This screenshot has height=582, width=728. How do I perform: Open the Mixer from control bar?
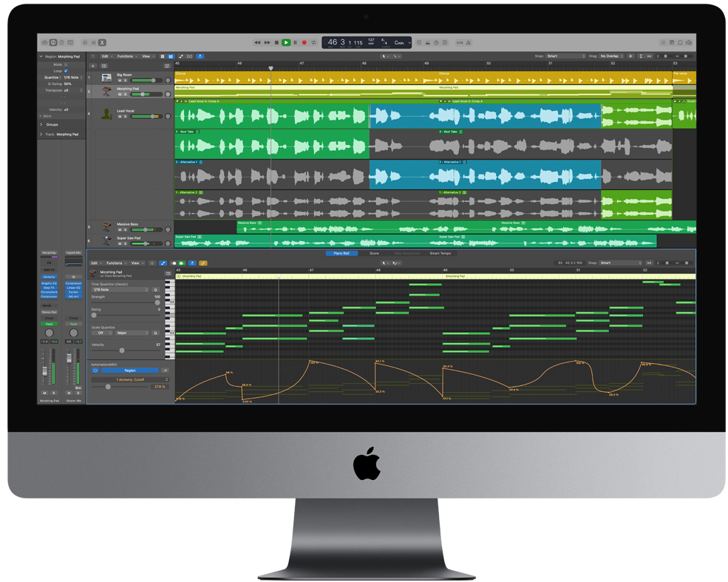pos(93,43)
